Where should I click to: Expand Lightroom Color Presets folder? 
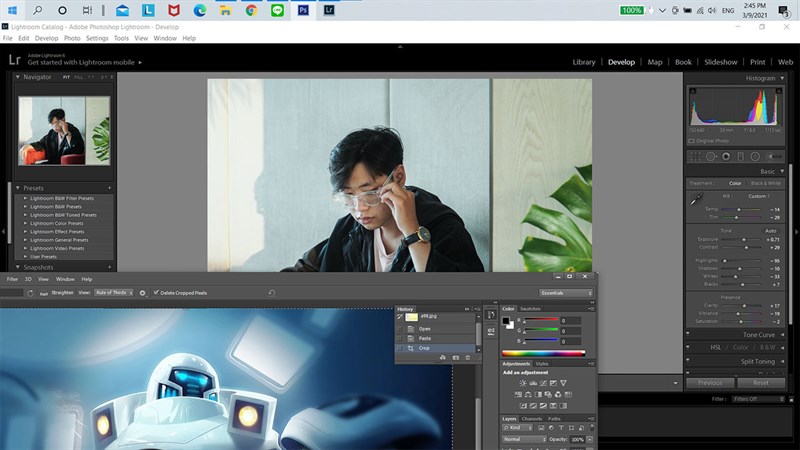click(25, 223)
